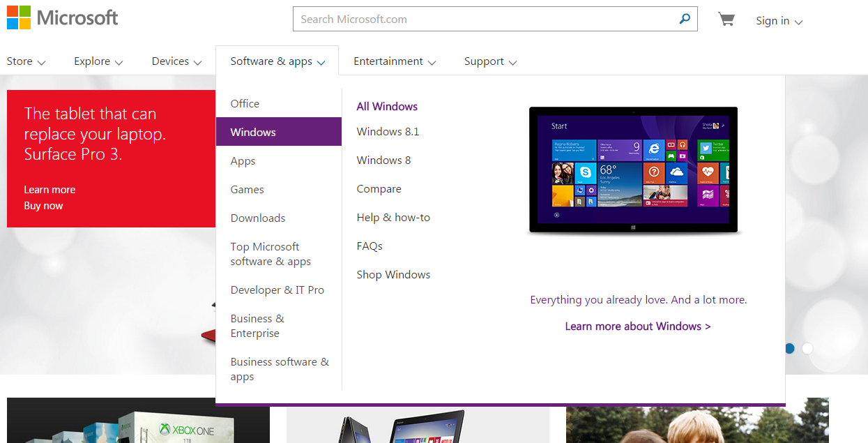Screen dimensions: 868x443
Task: Open Business & Enterprise category
Action: click(257, 326)
